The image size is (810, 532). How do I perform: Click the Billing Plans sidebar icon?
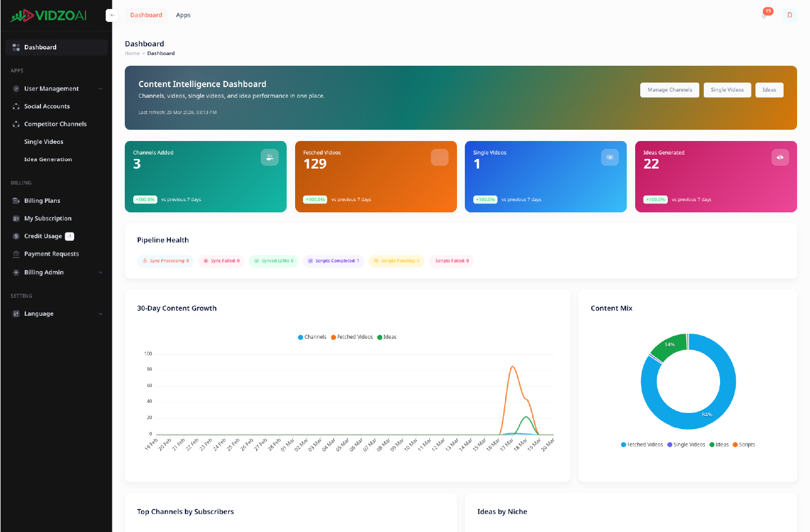click(x=16, y=201)
